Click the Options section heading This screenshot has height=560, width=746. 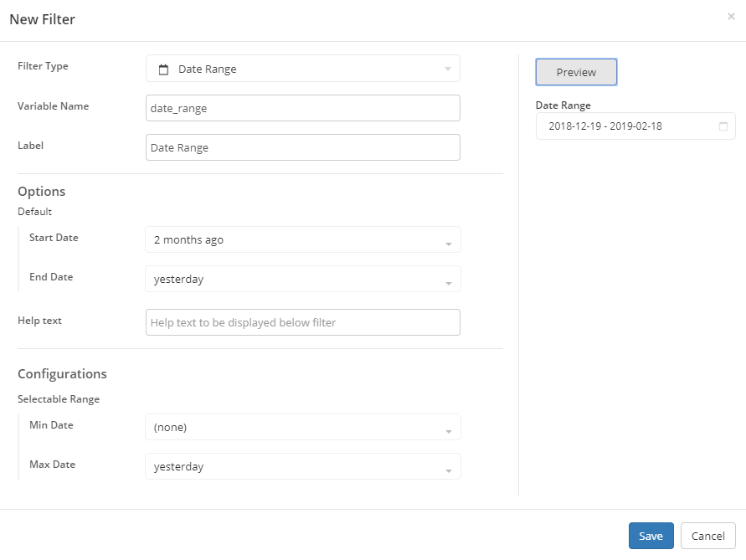41,192
